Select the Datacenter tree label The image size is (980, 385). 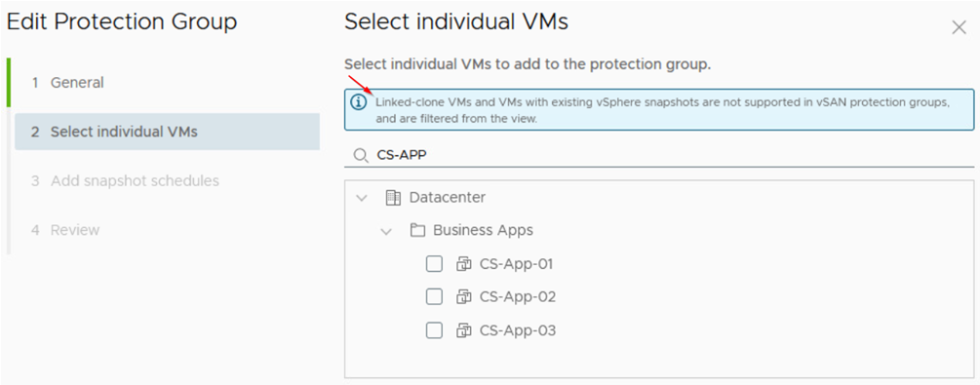pyautogui.click(x=448, y=198)
